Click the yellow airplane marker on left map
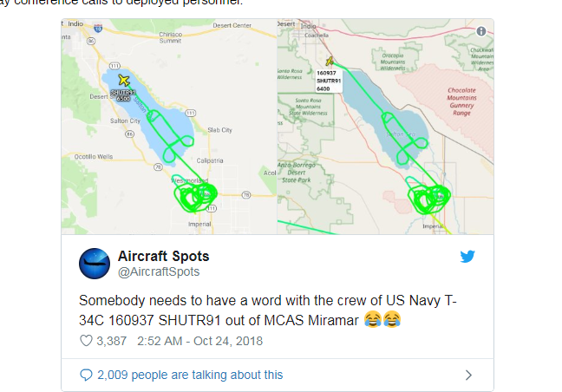 click(x=123, y=81)
